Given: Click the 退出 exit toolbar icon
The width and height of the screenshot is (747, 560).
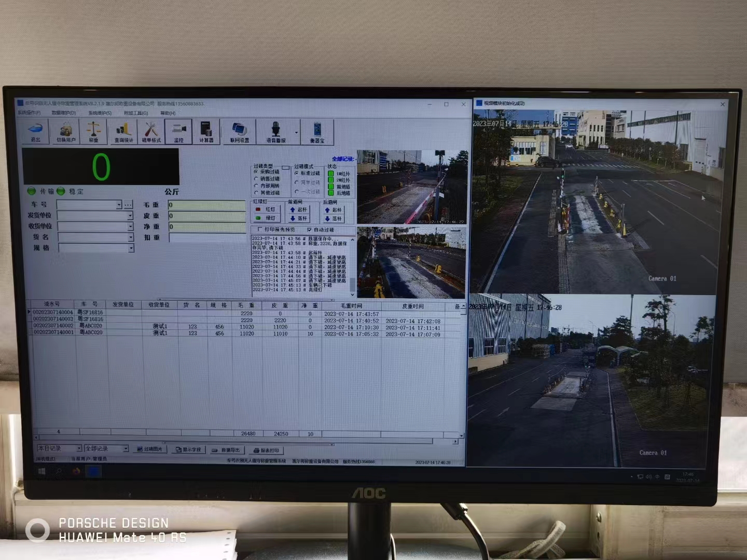Looking at the screenshot, I should coord(35,132).
